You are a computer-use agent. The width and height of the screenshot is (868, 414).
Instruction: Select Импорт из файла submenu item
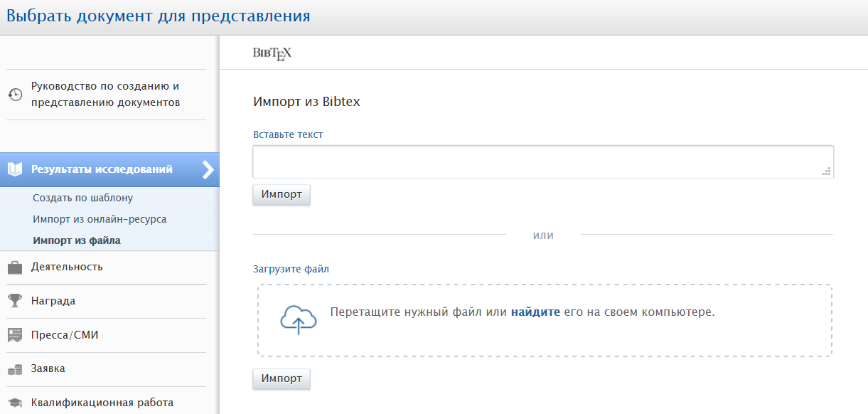(x=77, y=240)
